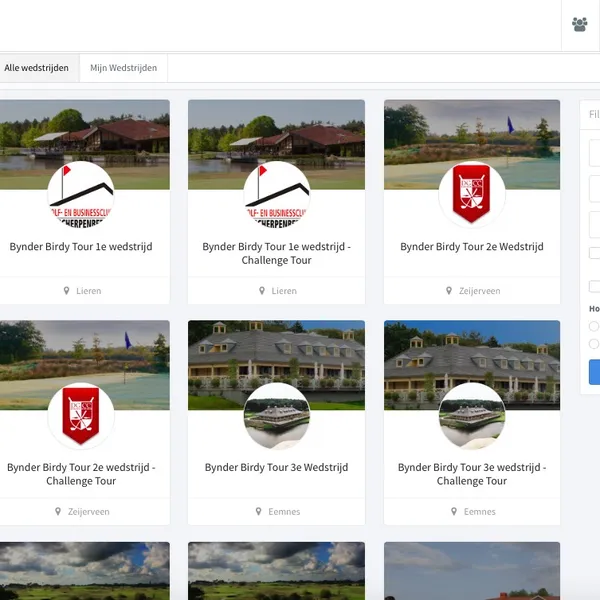Click location pin on Bynder Birdy Tour 2e Wedstrijd card
Viewport: 600px width, 600px height.
click(x=449, y=291)
